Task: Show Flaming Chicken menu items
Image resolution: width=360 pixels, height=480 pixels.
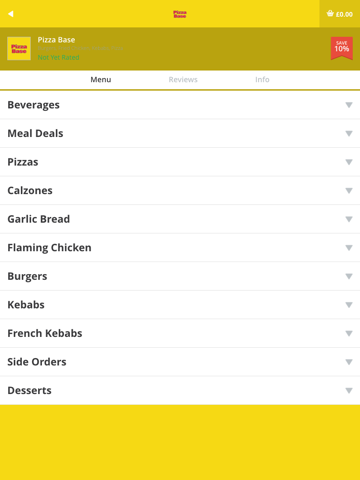Action: pyautogui.click(x=180, y=248)
